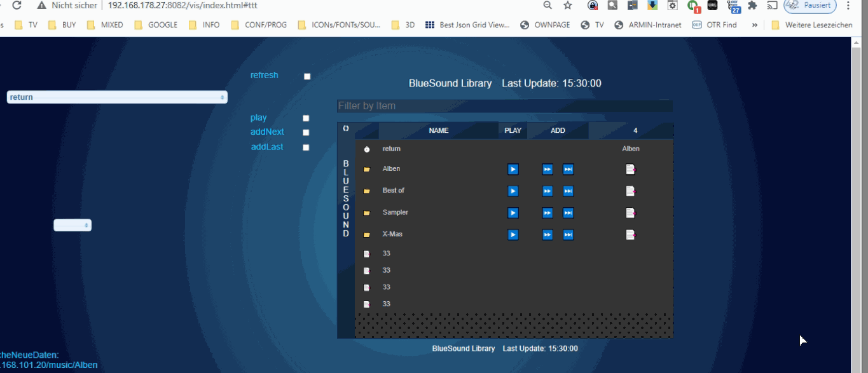
Task: Click the refresh icon in table header corner
Action: (x=346, y=128)
